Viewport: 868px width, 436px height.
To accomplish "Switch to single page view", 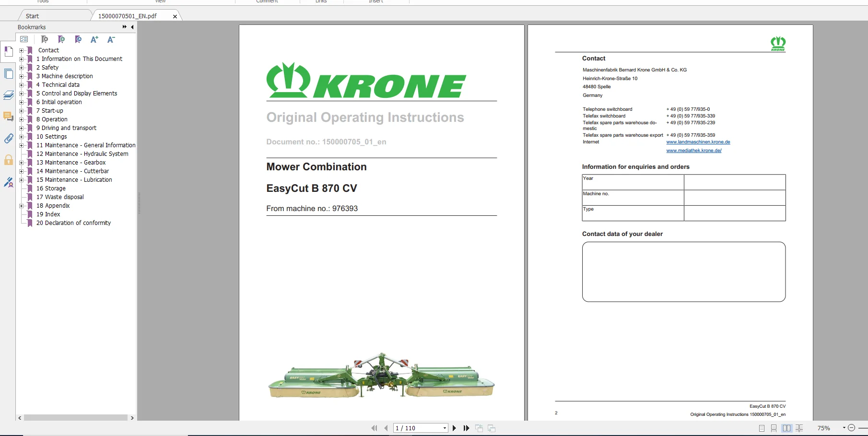I will [762, 428].
